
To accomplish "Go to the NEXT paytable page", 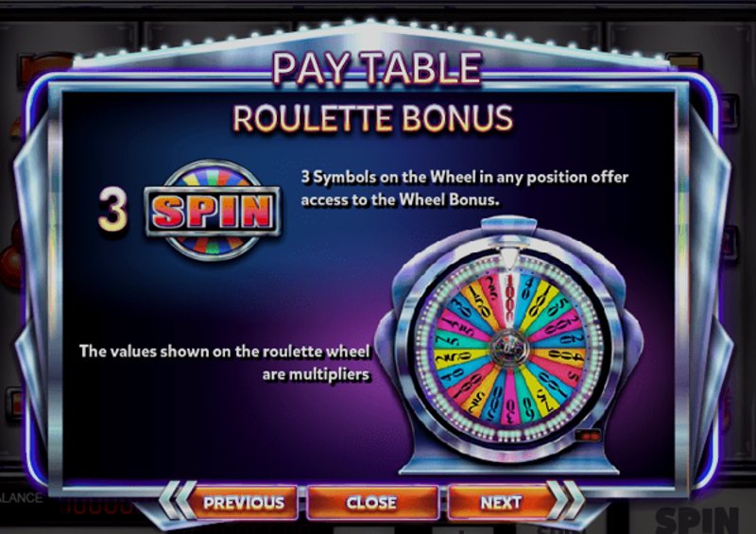I will [500, 503].
